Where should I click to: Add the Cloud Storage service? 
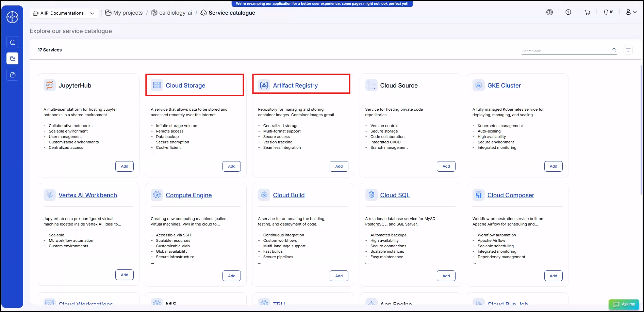(x=232, y=166)
